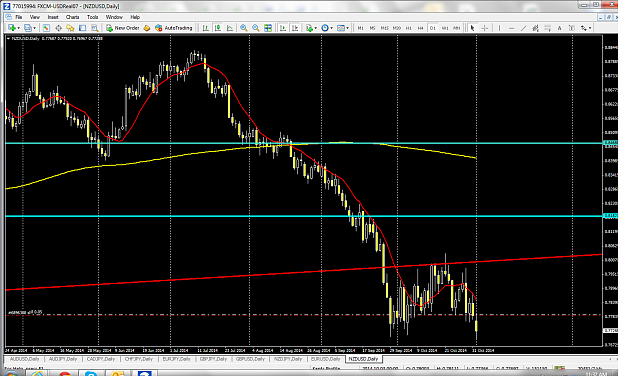Select the M5 timeframe
Screen dimensions: 625x376
click(x=372, y=28)
